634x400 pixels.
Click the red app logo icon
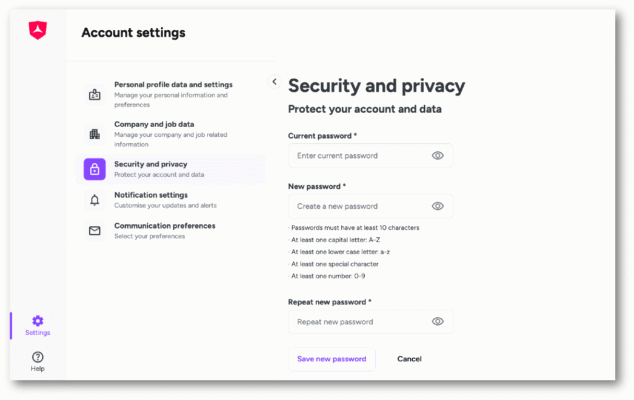click(37, 31)
